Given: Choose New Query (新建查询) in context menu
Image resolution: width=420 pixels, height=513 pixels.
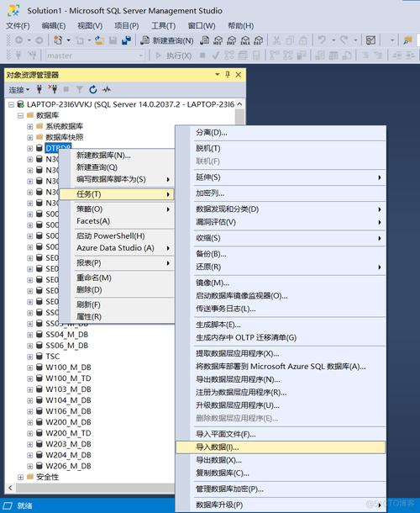Looking at the screenshot, I should 118,167.
